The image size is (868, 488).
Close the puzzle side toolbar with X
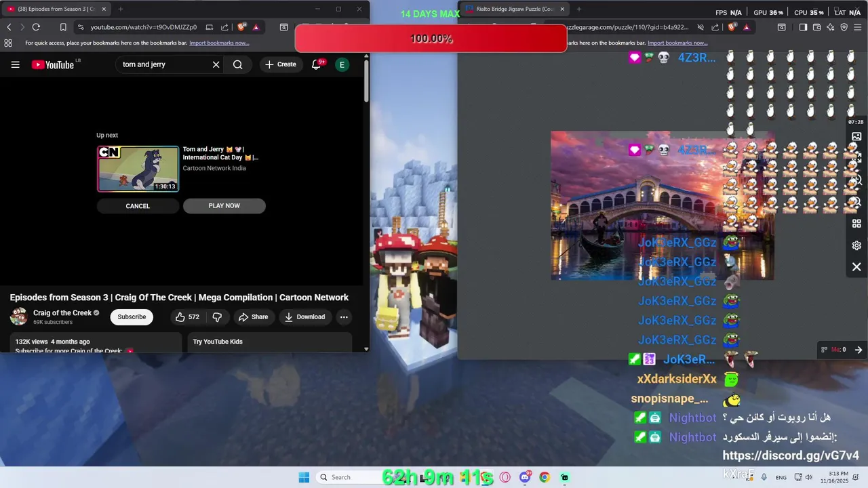pos(856,267)
